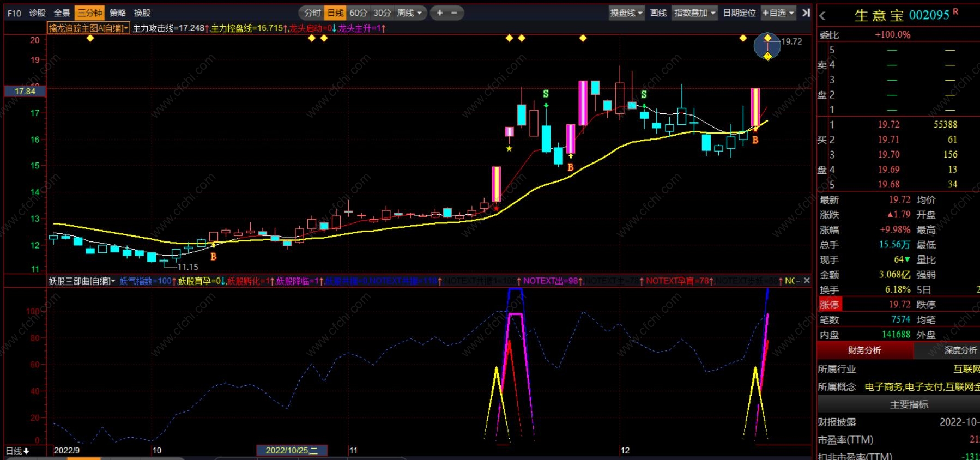Open the 擒龙追踪主图A[自编] indicator dropdown
The image size is (980, 460).
[89, 28]
